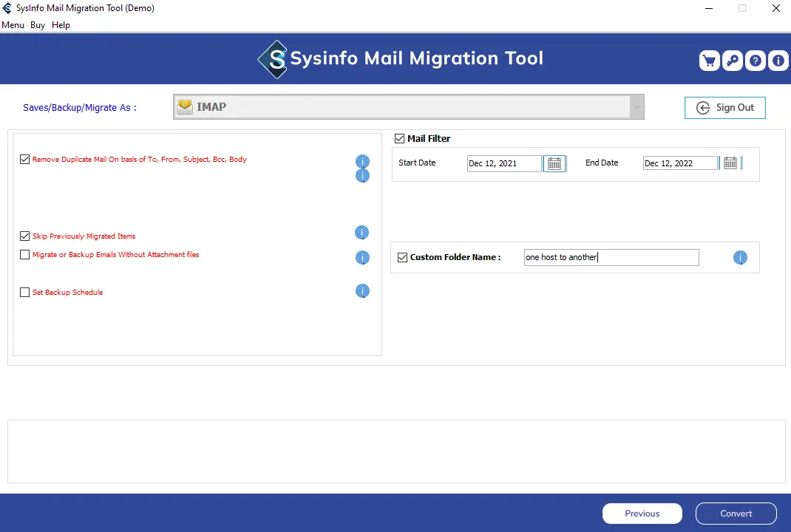Toggle Skip Previously Migrated Items checkbox
Image resolution: width=791 pixels, height=532 pixels.
pyautogui.click(x=24, y=236)
